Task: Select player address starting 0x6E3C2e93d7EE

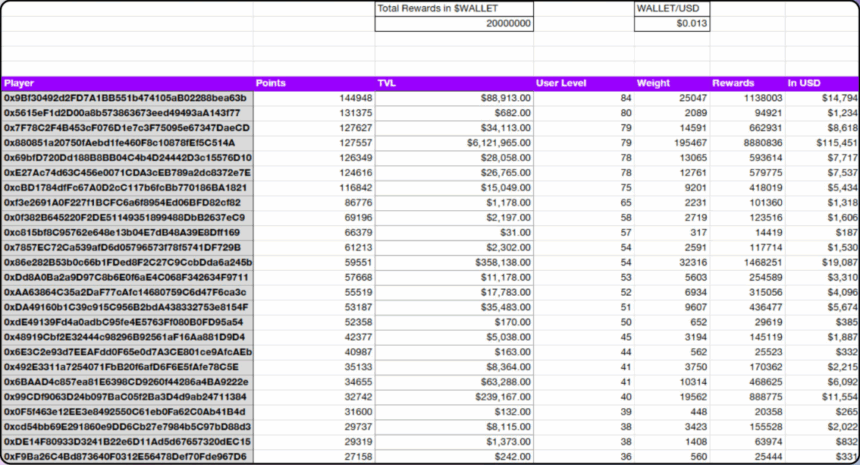Action: coord(127,352)
